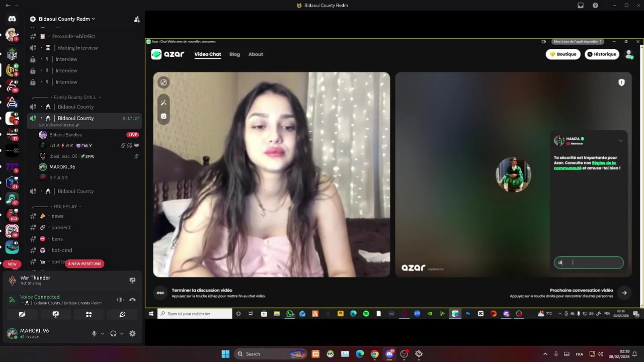Open the Boutique shop button
Viewport: 644px width, 362px height.
pos(563,54)
